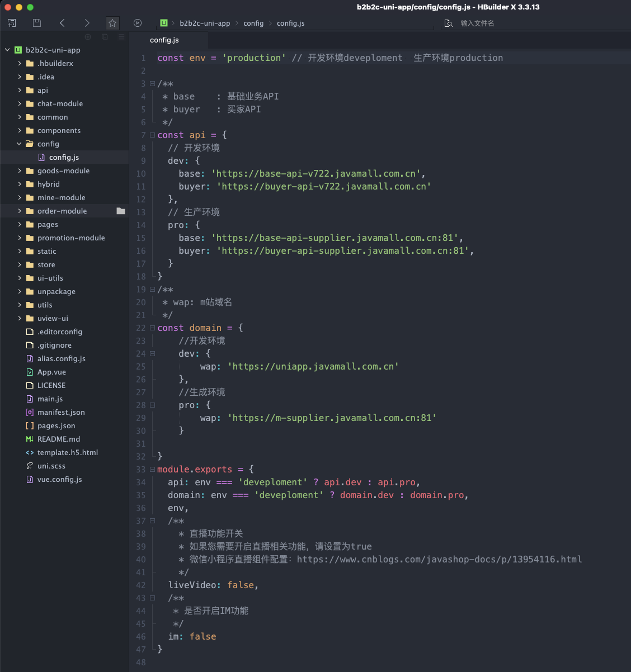This screenshot has width=631, height=672.
Task: Click the open folder icon beside config
Action: [x=30, y=144]
